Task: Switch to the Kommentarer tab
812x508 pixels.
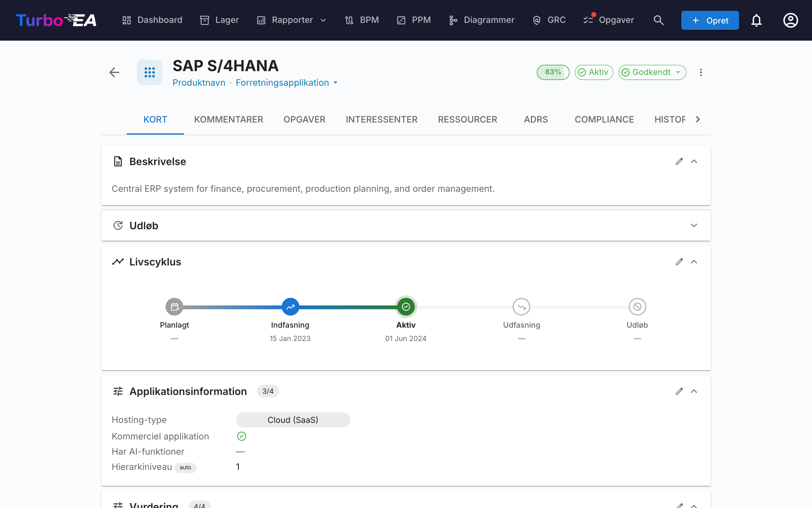Action: point(228,120)
